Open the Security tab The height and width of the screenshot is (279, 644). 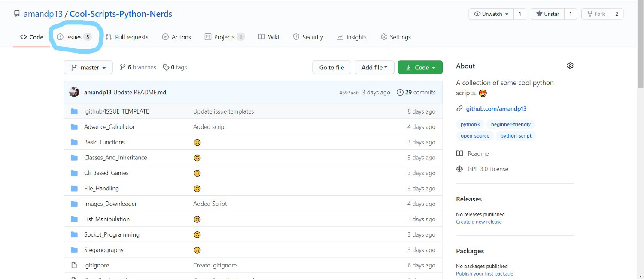tap(308, 37)
